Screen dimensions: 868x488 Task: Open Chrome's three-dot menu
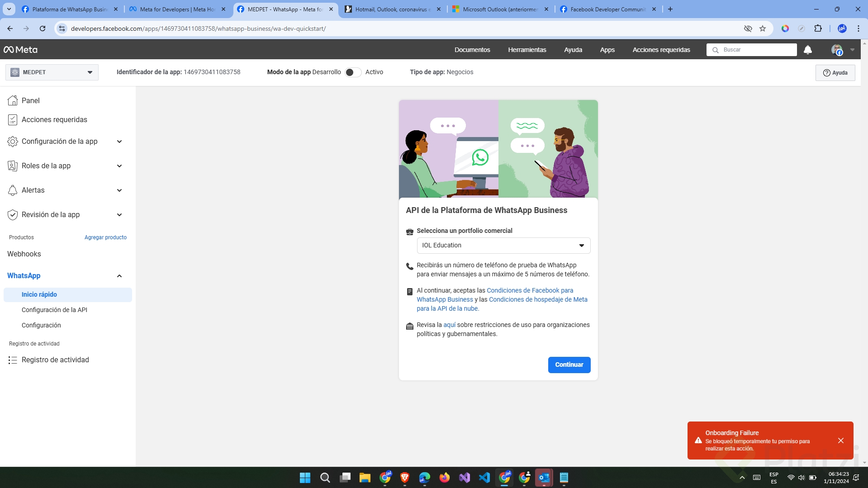858,28
